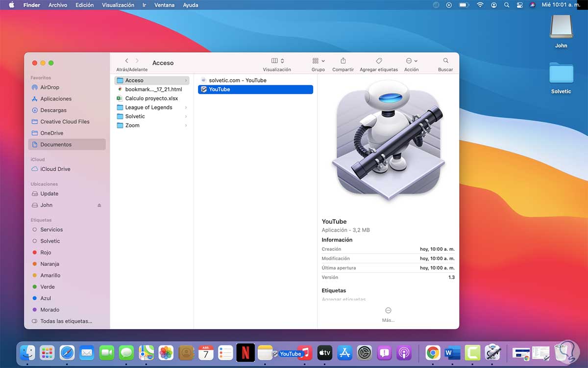Expand the League of Legends folder chevron

click(186, 107)
